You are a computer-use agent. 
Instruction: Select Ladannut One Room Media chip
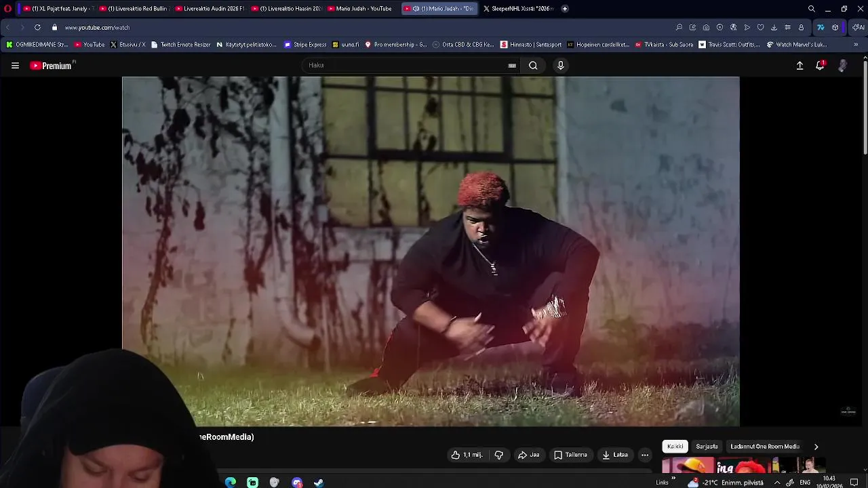(x=765, y=447)
